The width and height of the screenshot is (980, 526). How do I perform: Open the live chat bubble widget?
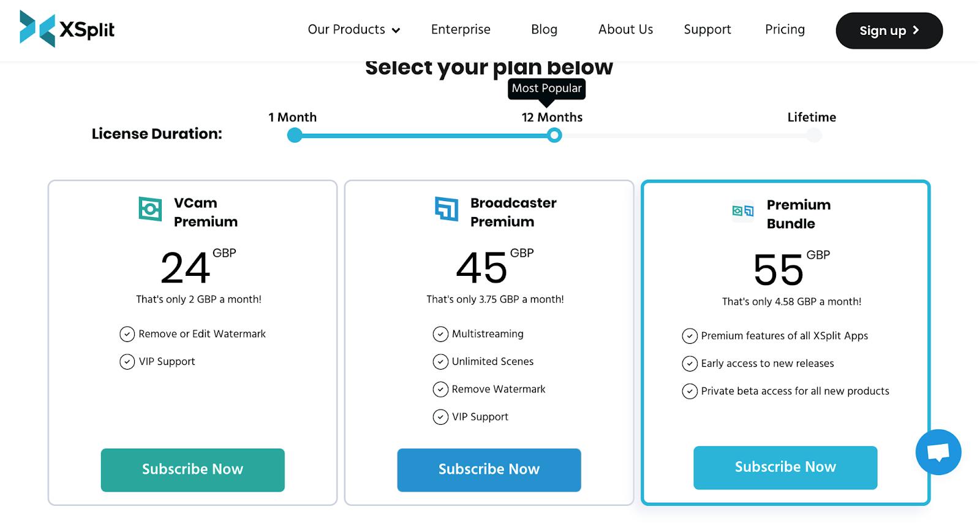[938, 452]
